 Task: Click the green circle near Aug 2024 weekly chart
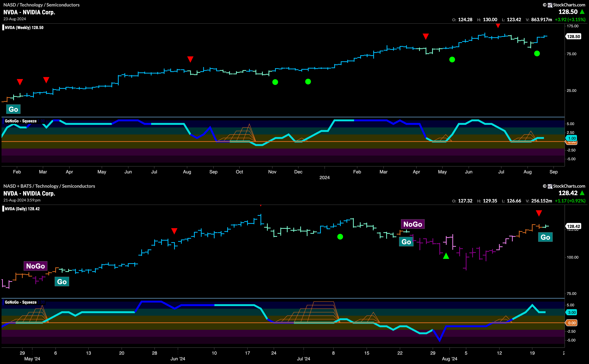[537, 53]
